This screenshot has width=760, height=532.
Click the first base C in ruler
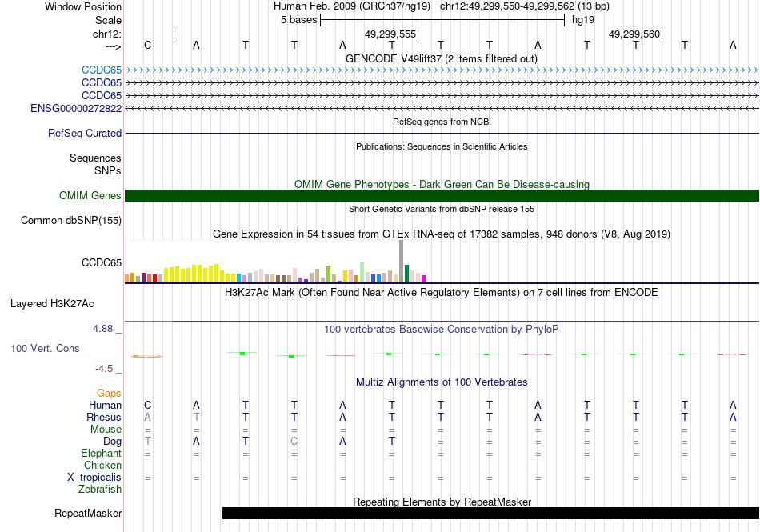click(x=148, y=45)
